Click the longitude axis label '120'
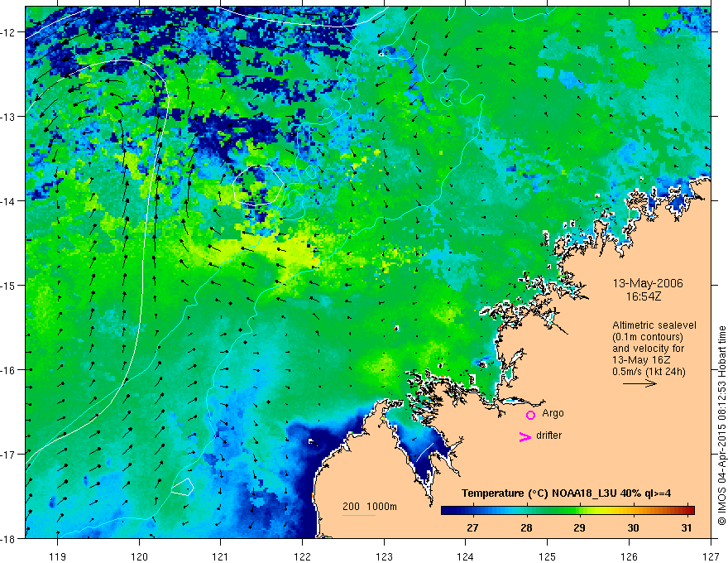Screen dimensions: 728x563 coord(139,556)
